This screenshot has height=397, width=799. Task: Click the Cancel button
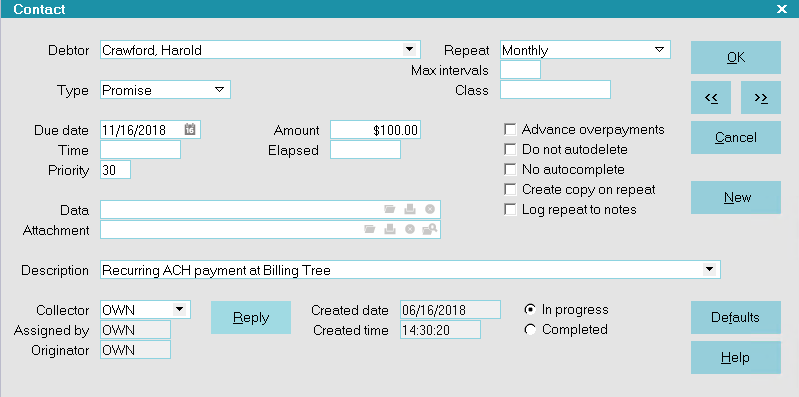(736, 138)
